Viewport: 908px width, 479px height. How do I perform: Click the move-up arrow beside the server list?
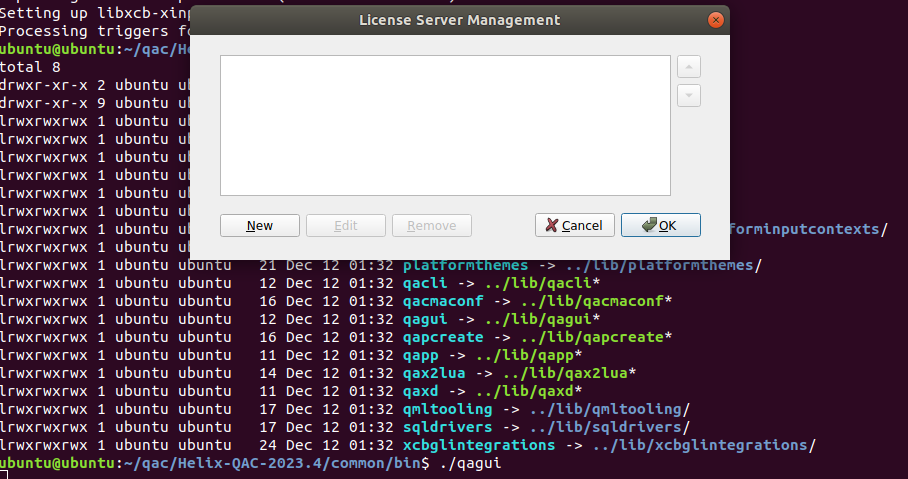coord(689,67)
